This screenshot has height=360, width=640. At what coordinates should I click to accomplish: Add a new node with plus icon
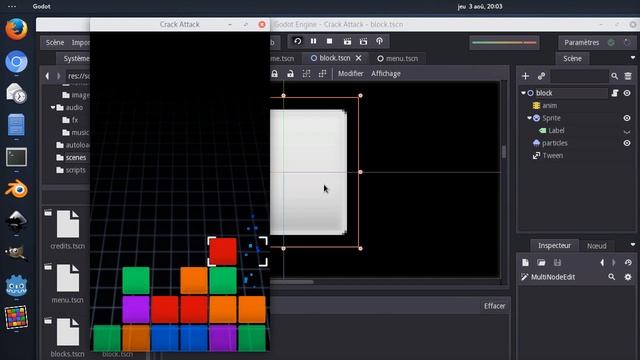click(525, 76)
